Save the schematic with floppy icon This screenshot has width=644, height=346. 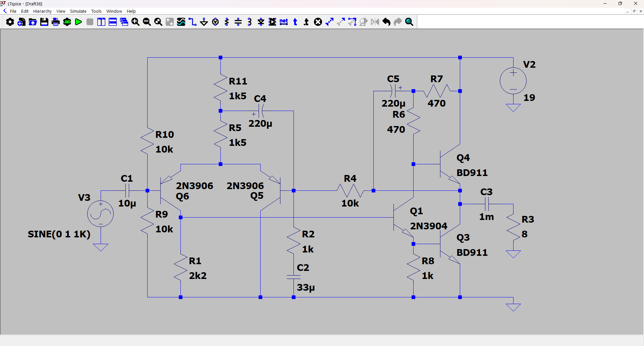click(x=44, y=22)
